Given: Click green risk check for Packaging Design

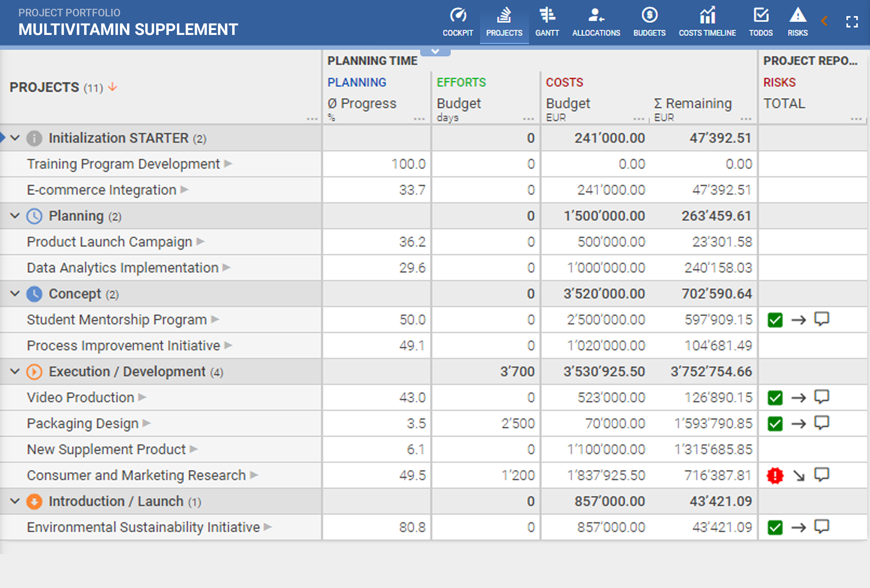Looking at the screenshot, I should [x=775, y=423].
